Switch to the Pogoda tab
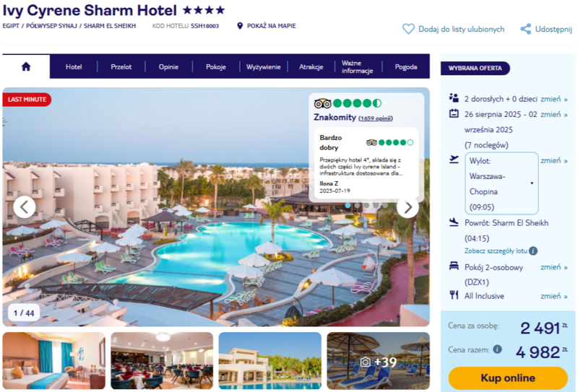 click(406, 67)
